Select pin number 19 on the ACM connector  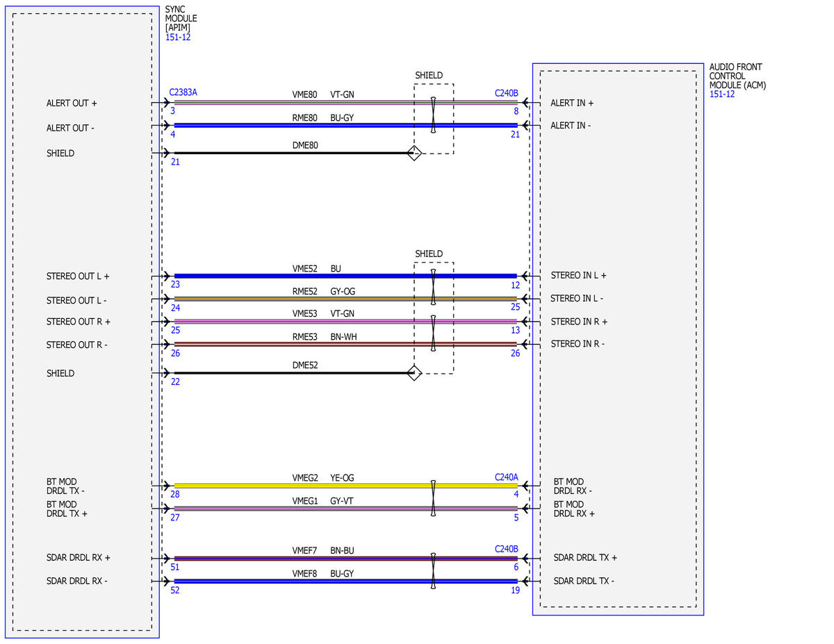click(x=514, y=591)
